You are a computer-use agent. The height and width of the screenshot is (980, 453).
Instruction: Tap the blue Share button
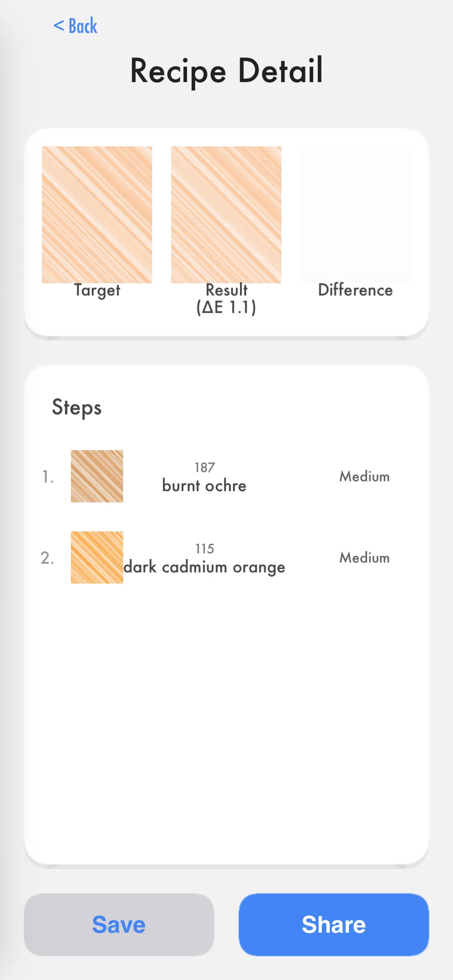click(x=333, y=924)
